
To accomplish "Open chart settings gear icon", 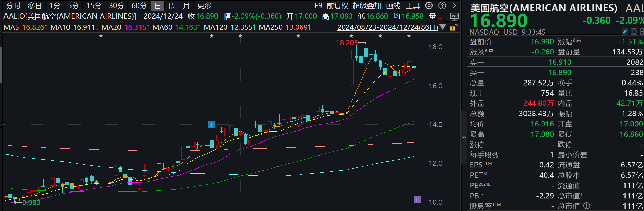I will click(429, 5).
